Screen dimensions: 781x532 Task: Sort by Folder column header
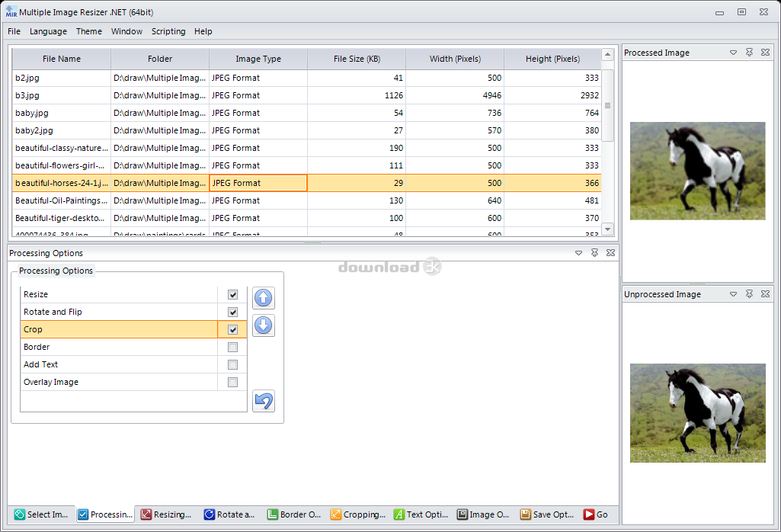[160, 59]
